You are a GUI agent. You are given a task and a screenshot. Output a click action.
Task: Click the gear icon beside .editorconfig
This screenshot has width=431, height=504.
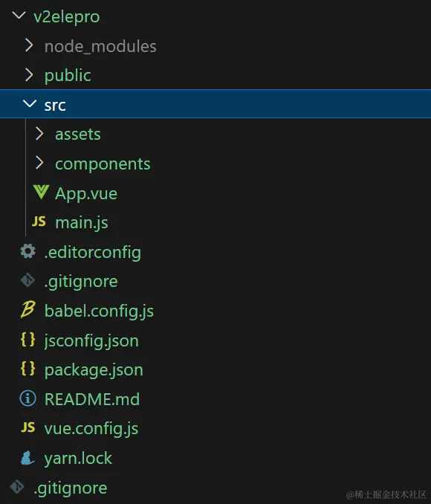coord(28,251)
